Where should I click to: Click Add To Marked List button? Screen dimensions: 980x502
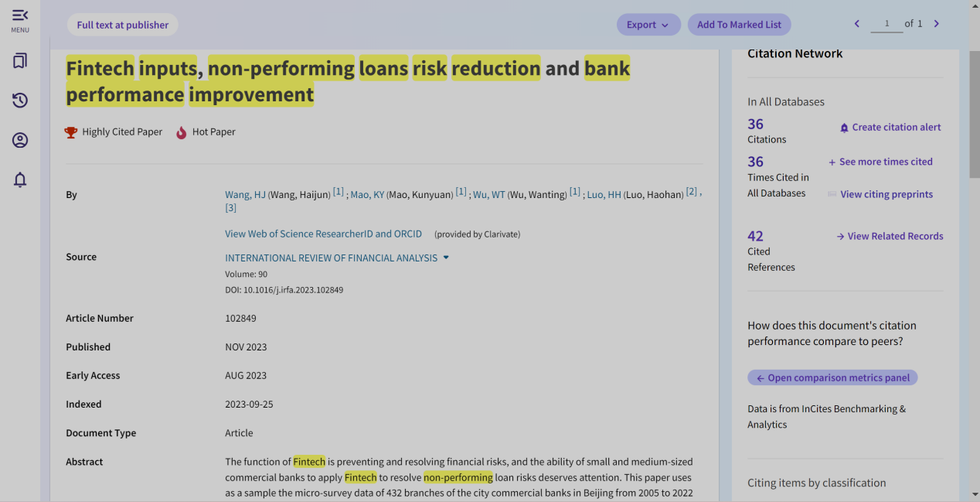(x=739, y=25)
